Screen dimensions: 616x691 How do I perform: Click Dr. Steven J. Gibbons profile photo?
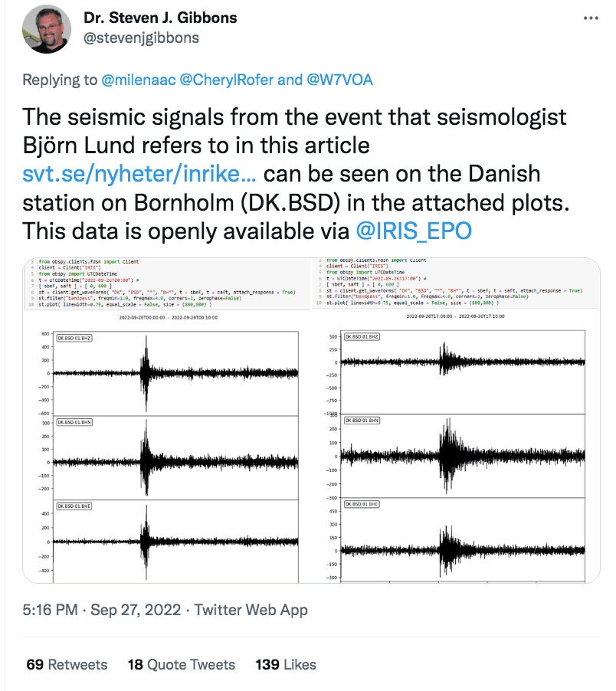pos(47,29)
